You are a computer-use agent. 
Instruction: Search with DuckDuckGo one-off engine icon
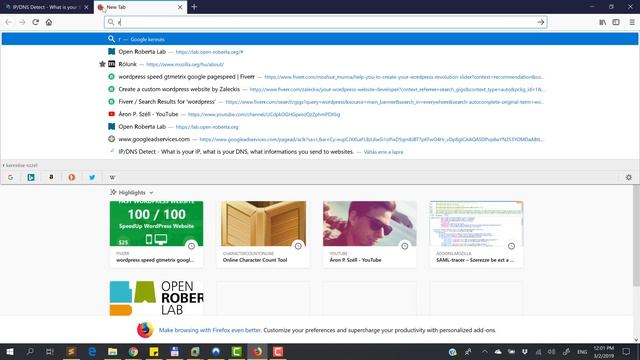(72, 178)
